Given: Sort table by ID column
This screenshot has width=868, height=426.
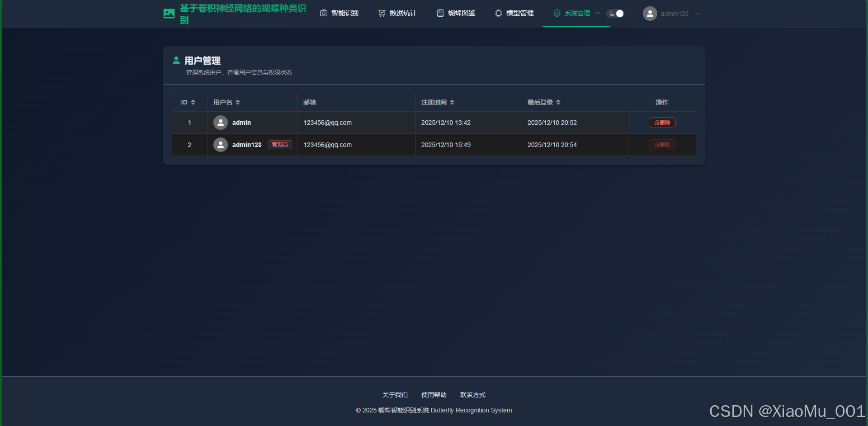Looking at the screenshot, I should 193,102.
